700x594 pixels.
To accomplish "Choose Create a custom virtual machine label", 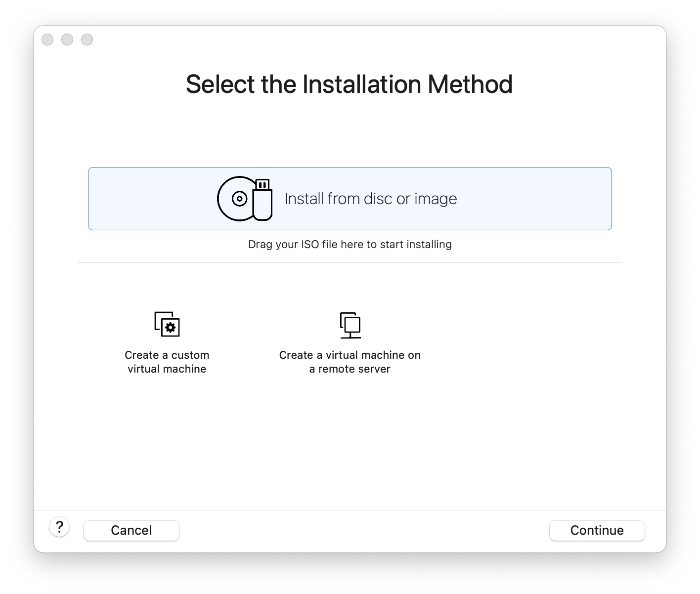I will point(167,362).
